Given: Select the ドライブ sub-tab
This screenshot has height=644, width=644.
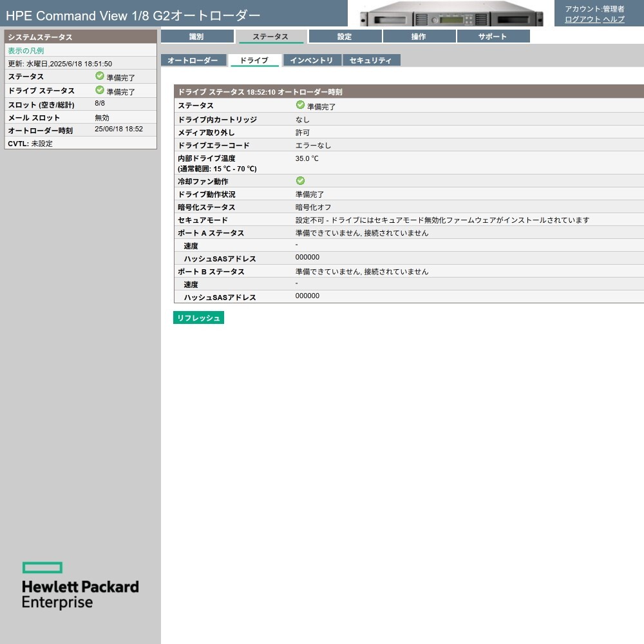Looking at the screenshot, I should pyautogui.click(x=254, y=60).
